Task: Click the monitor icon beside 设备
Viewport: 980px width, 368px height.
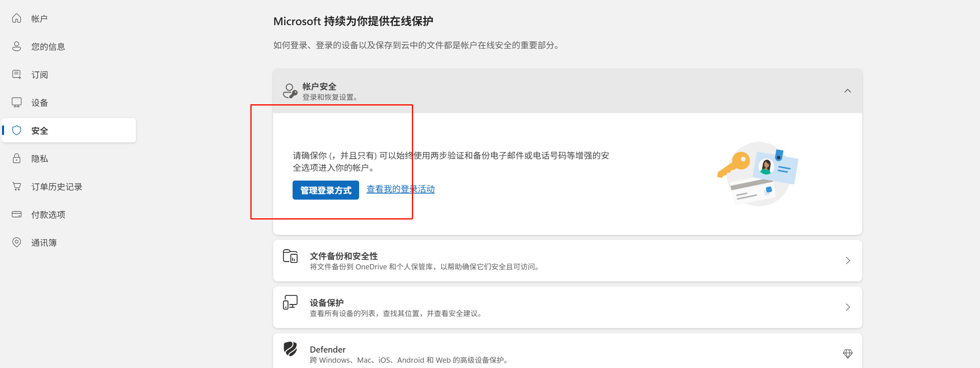Action: [x=17, y=102]
